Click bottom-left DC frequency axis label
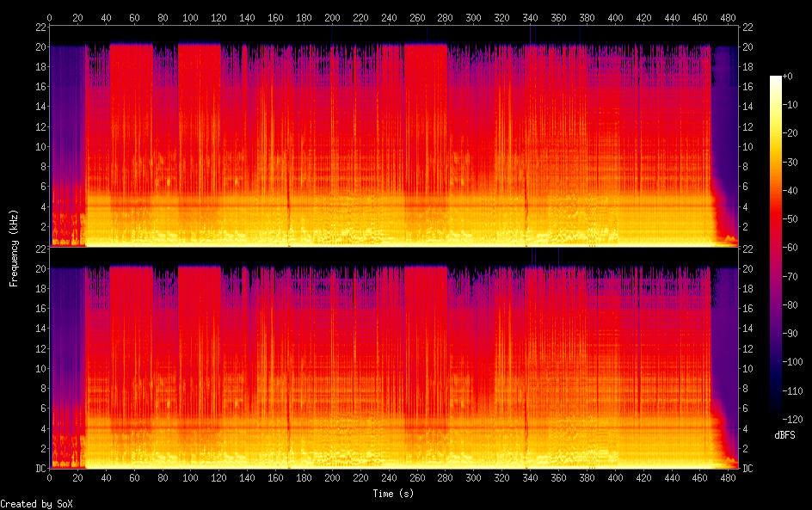The width and height of the screenshot is (812, 510). pyautogui.click(x=39, y=469)
